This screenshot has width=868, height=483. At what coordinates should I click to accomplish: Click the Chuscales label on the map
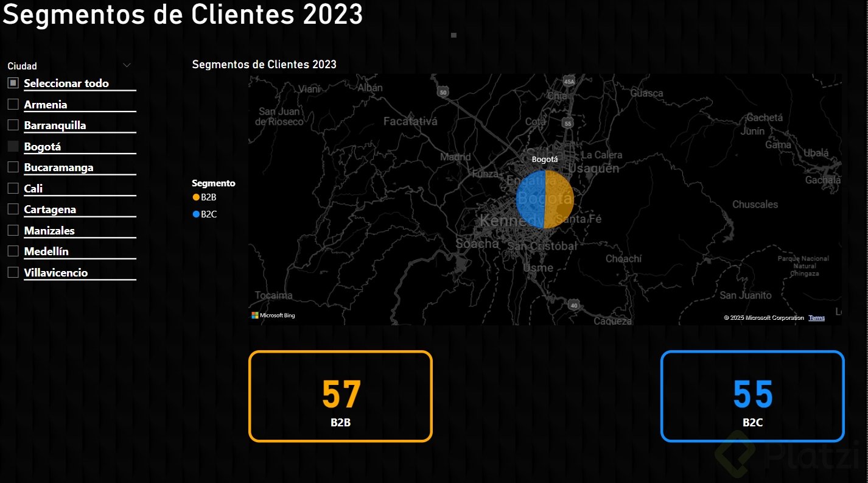(755, 205)
